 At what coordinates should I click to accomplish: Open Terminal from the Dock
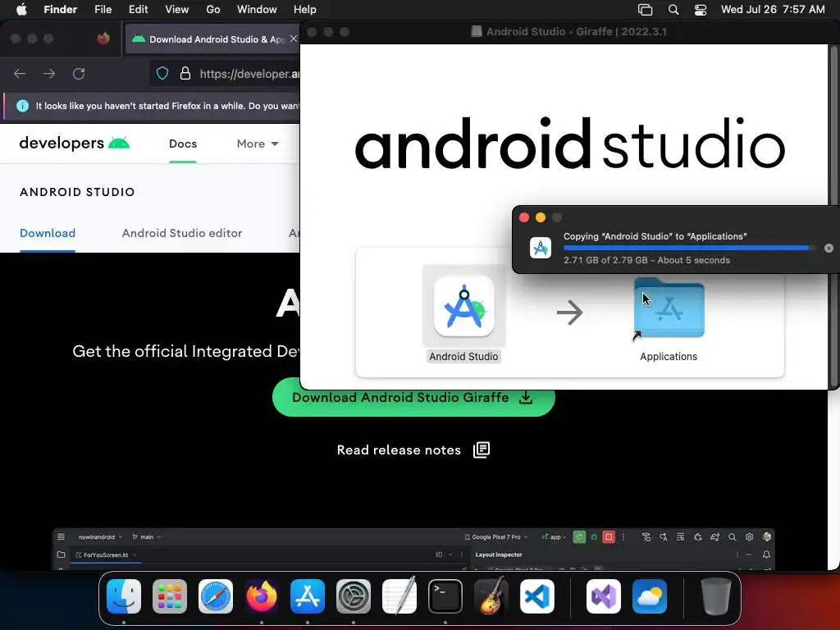(x=445, y=596)
